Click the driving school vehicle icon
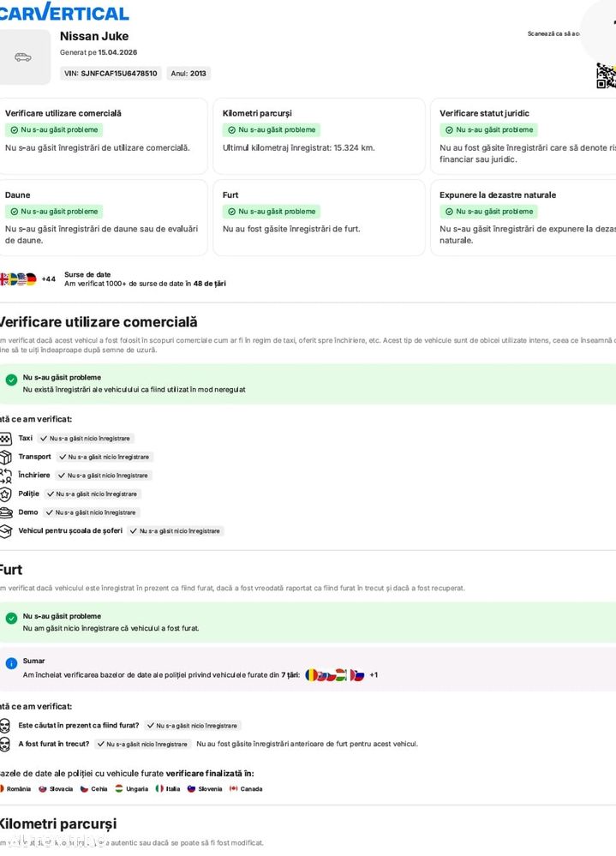This screenshot has width=616, height=856. point(5,531)
